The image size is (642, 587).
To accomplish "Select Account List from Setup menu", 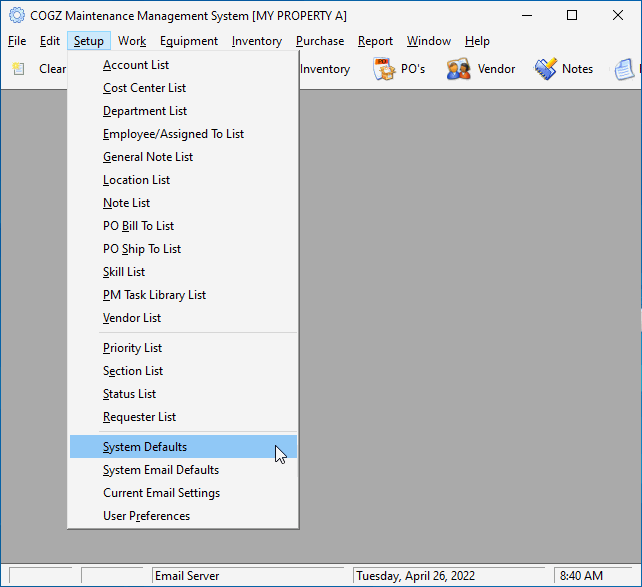I will tap(183, 65).
